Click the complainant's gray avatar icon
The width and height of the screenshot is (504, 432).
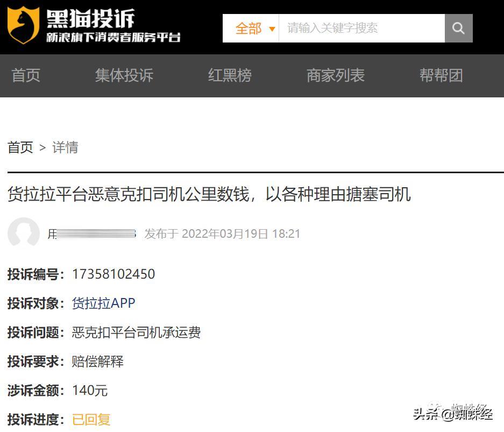(x=23, y=233)
